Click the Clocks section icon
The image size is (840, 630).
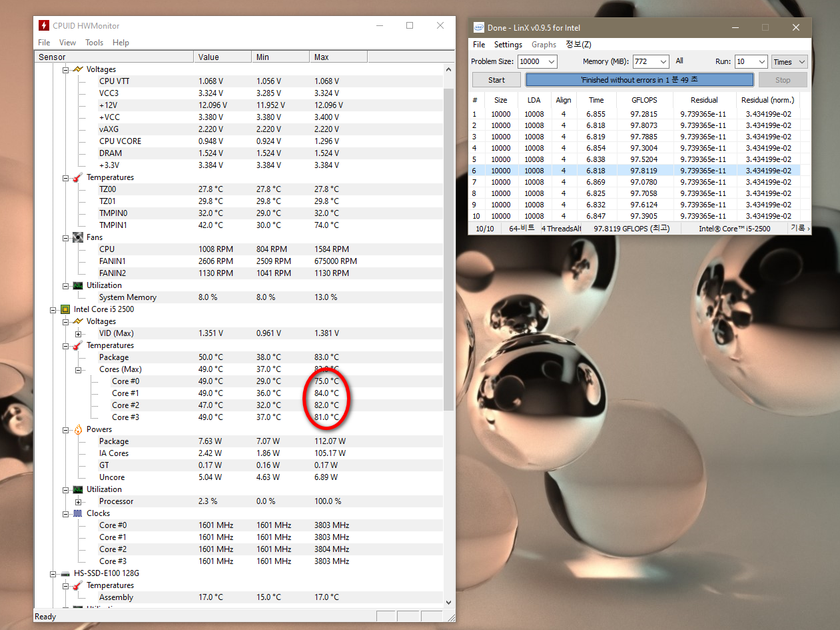point(78,513)
